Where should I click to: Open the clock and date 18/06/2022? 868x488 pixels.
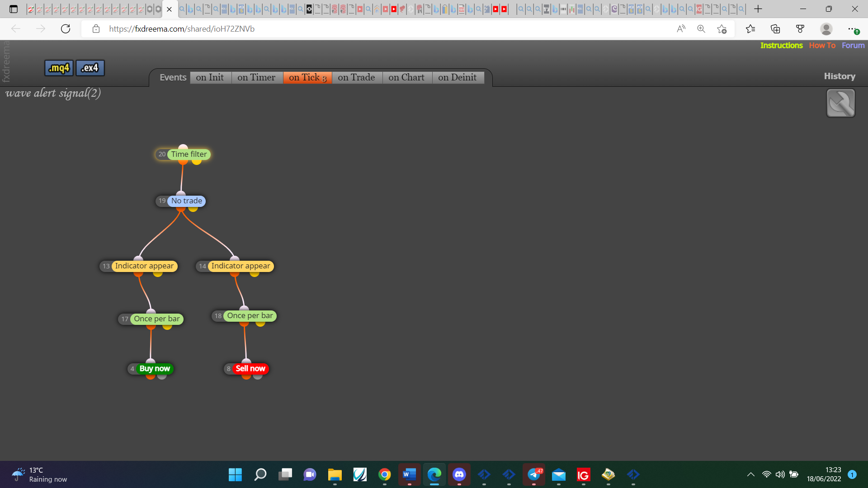(x=824, y=474)
